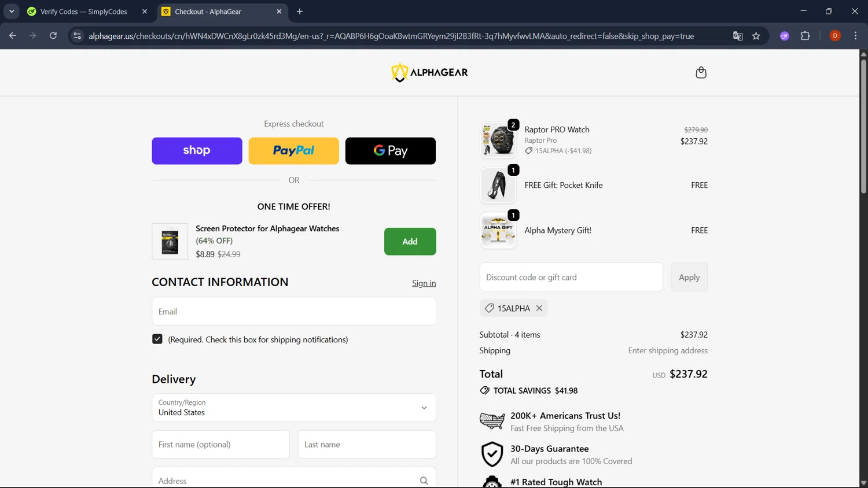This screenshot has height=488, width=868.
Task: Click the Alpha Mystery Gift thumbnail
Action: pos(498,230)
